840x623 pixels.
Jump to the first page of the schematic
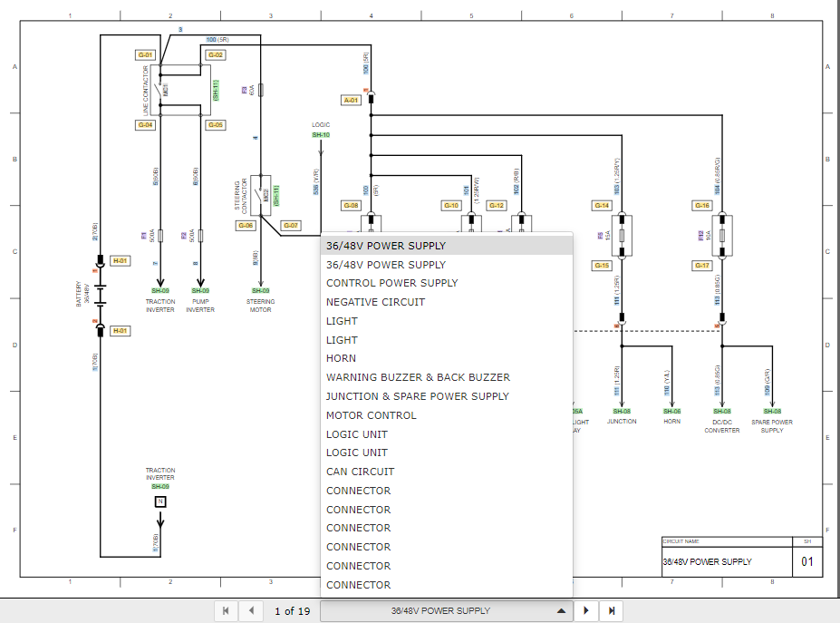225,610
